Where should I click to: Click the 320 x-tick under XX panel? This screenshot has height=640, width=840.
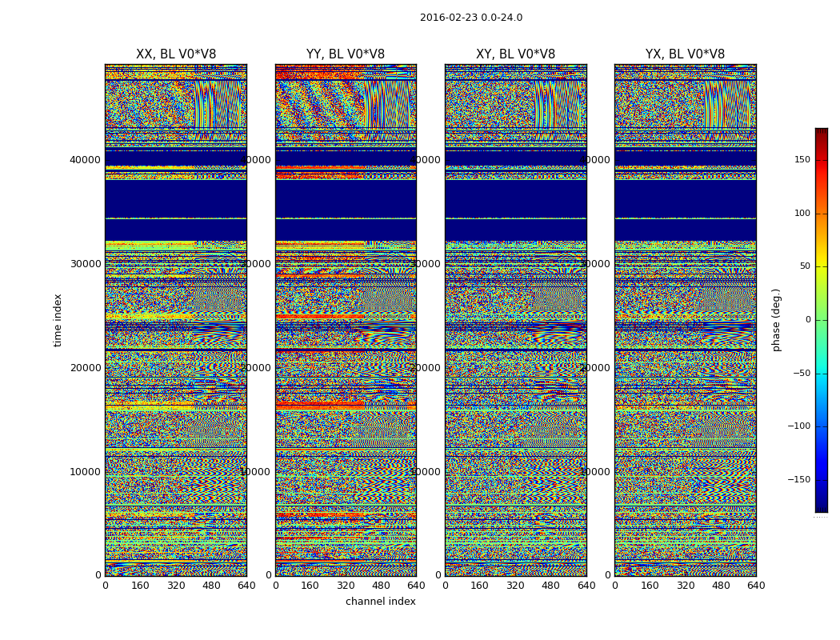tap(176, 586)
